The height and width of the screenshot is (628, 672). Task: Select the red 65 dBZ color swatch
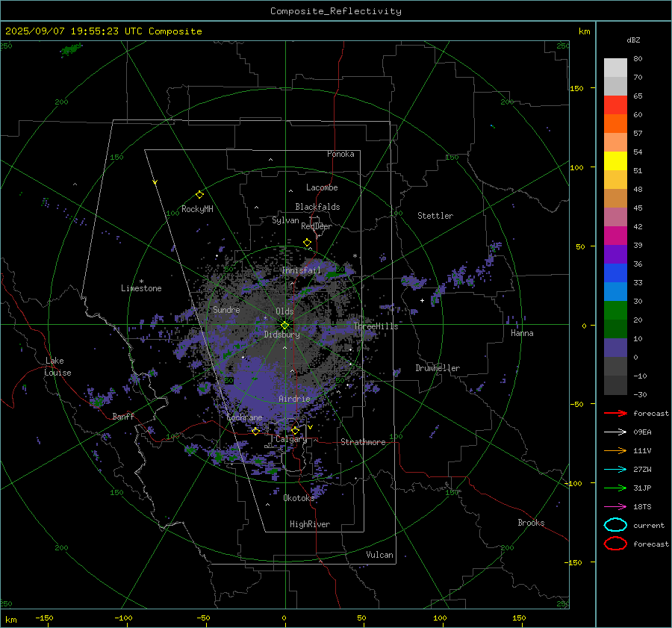(x=615, y=105)
